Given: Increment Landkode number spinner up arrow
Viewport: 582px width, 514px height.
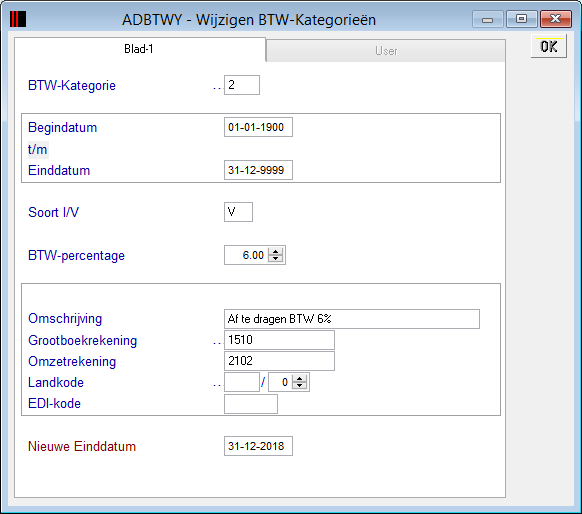Looking at the screenshot, I should (x=300, y=379).
